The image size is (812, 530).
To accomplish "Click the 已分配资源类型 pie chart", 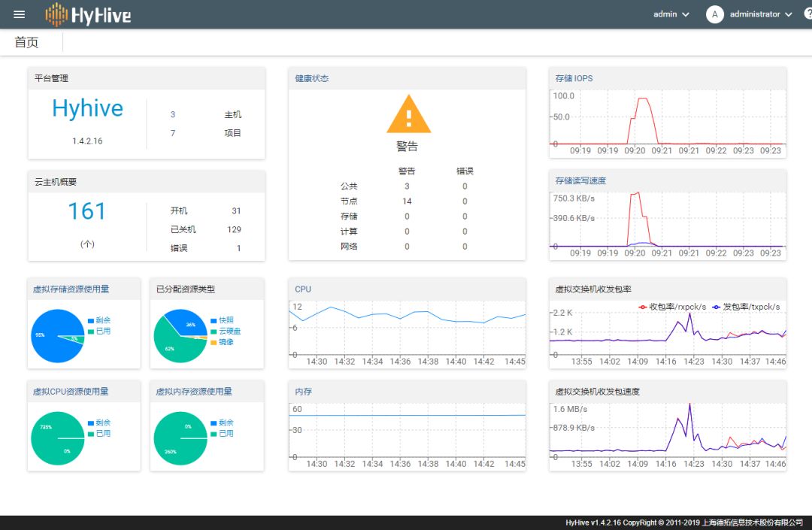I will (x=180, y=336).
